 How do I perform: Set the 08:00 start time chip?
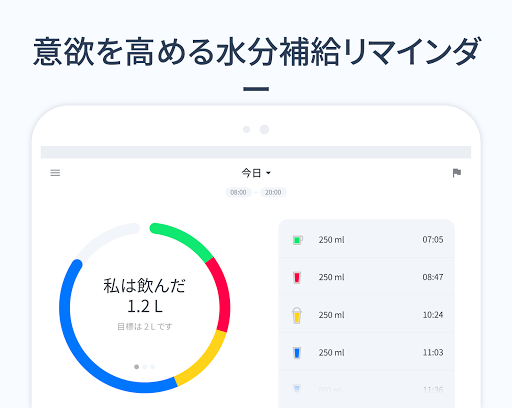coord(238,192)
